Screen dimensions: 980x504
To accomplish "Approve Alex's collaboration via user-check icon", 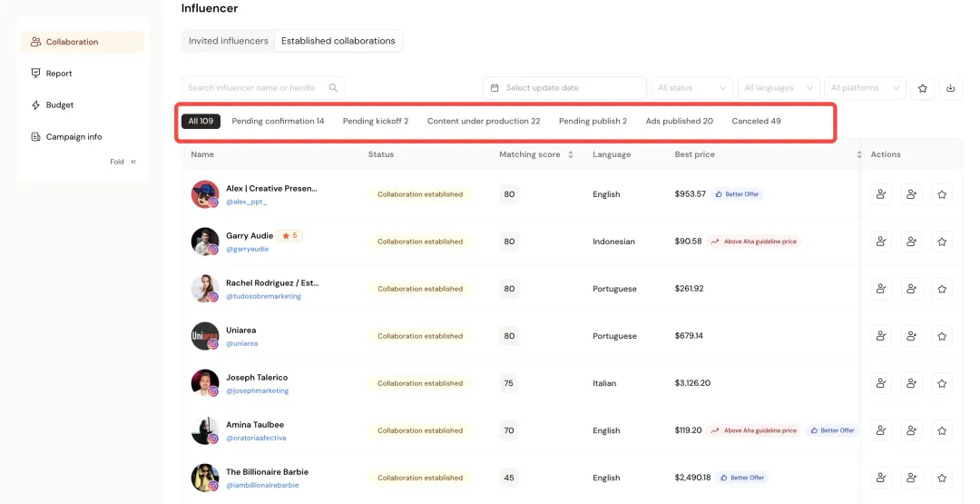I will tap(880, 194).
